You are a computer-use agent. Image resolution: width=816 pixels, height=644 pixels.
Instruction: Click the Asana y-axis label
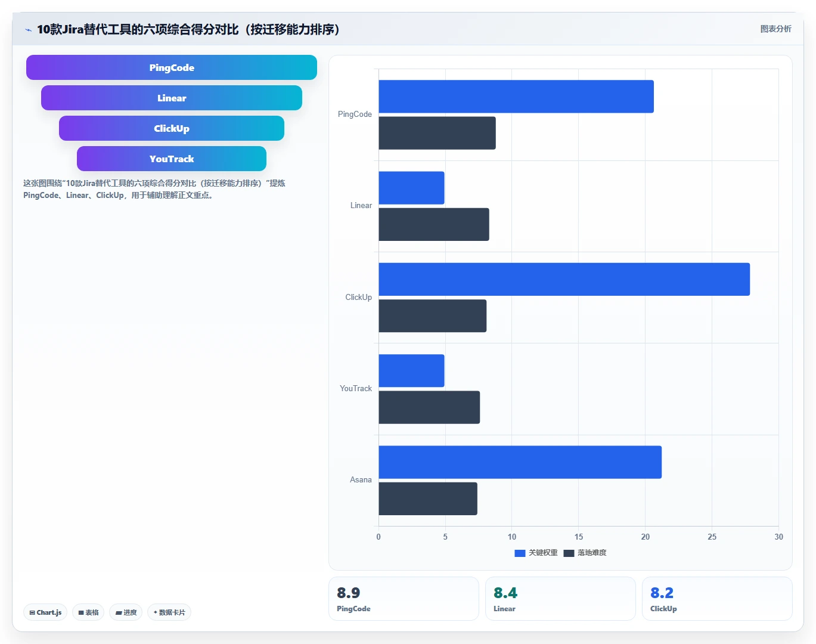[361, 479]
